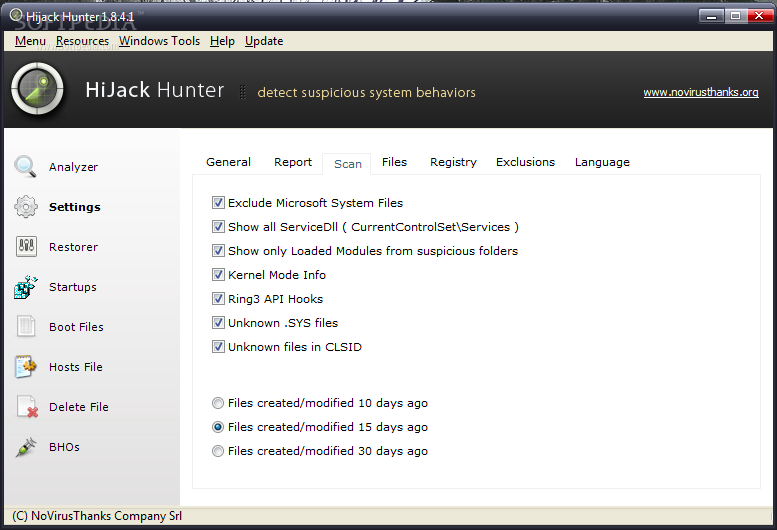The width and height of the screenshot is (777, 530).
Task: Show the Boot Files section
Action: point(76,327)
